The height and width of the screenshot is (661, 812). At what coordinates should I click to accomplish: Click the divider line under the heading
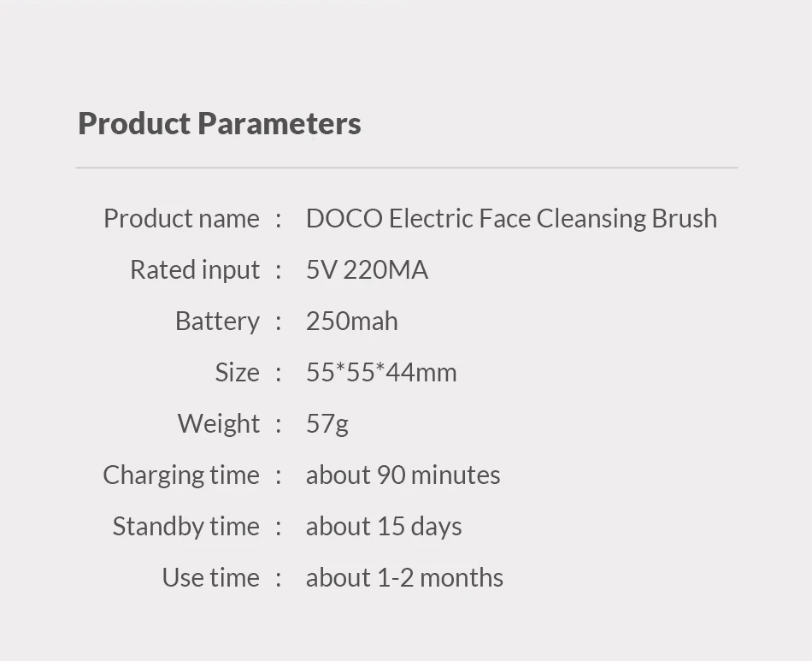pos(407,168)
